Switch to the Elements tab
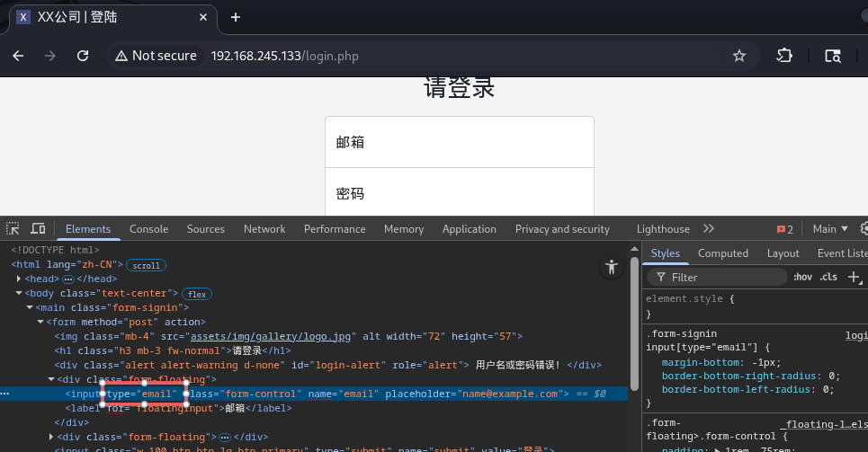The width and height of the screenshot is (868, 452). (88, 229)
